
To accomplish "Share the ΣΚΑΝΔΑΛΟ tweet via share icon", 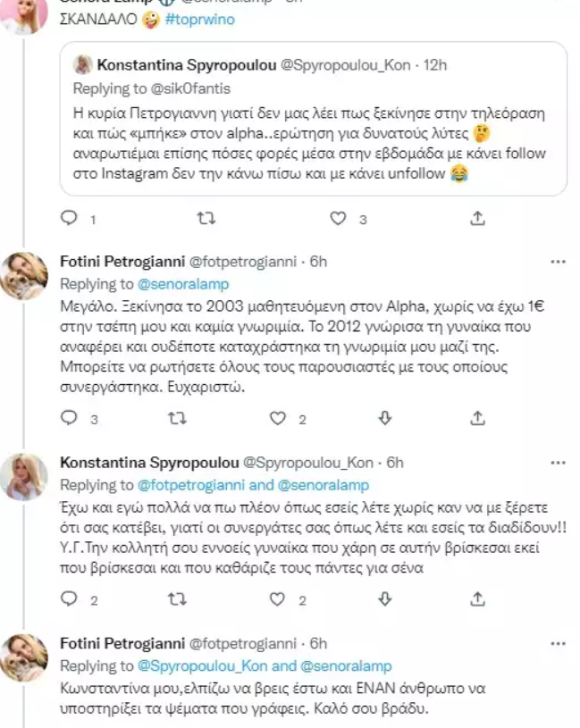I will [x=478, y=218].
